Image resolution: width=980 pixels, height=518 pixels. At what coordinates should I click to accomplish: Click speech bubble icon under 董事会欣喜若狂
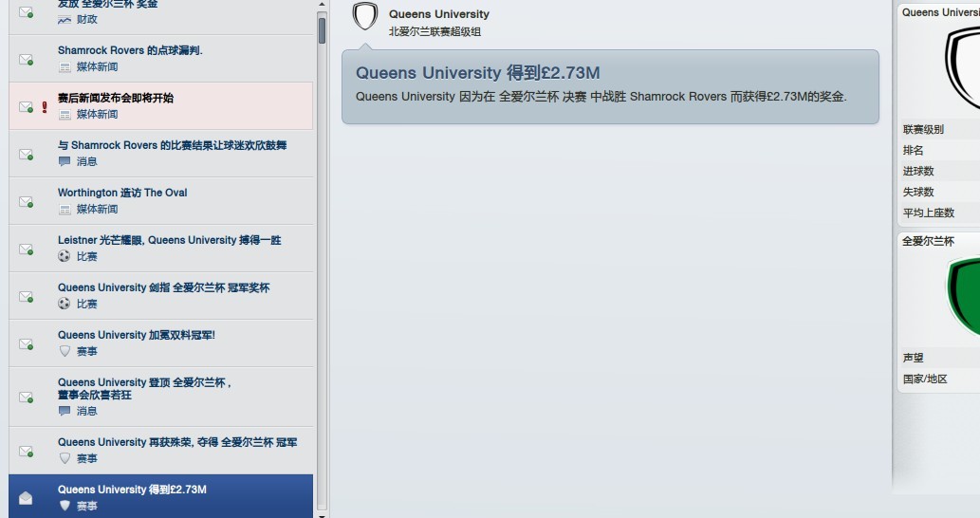pyautogui.click(x=65, y=411)
